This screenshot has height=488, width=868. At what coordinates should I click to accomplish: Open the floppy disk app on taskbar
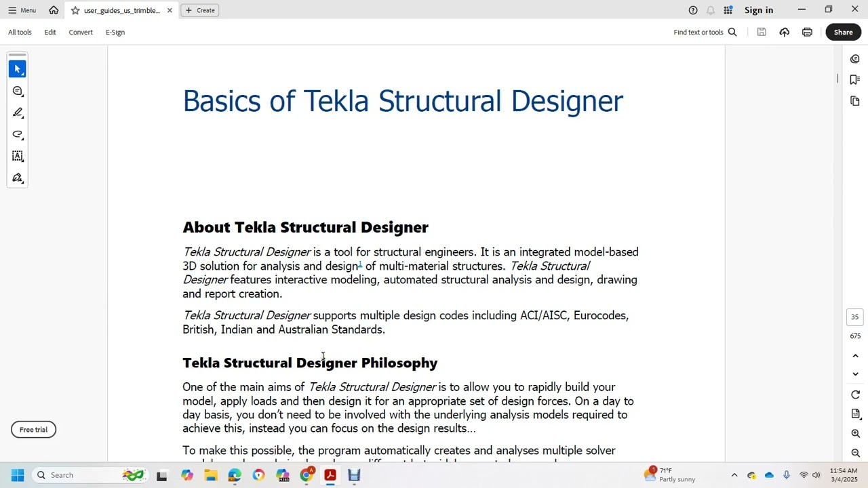(x=354, y=475)
